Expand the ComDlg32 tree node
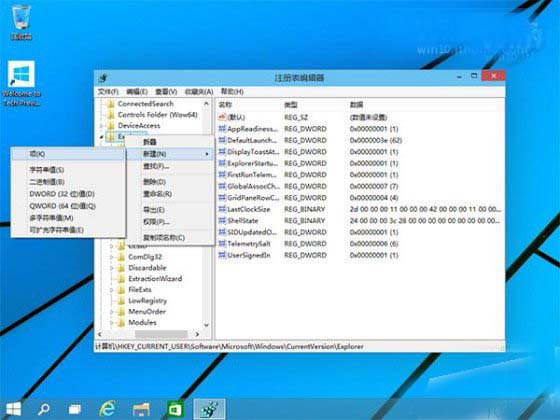This screenshot has height=420, width=560. [111, 257]
